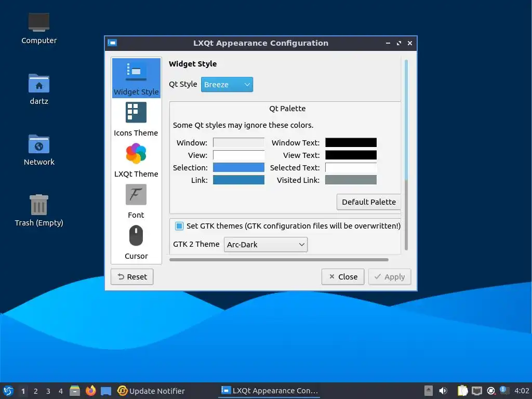Viewport: 532px width, 399px height.
Task: Change the Visited Link color swatch
Action: [x=351, y=180]
